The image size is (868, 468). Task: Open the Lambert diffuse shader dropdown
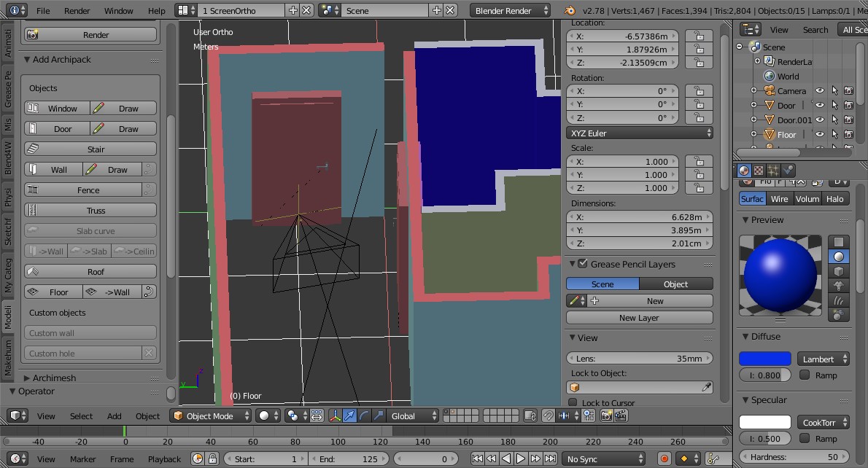click(824, 359)
